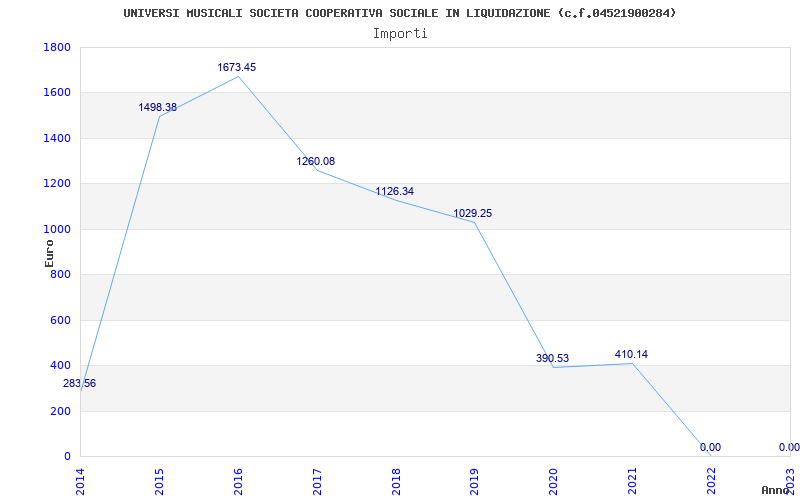Image resolution: width=800 pixels, height=500 pixels.
Task: Click the 0.00 label above 2023
Action: point(789,447)
